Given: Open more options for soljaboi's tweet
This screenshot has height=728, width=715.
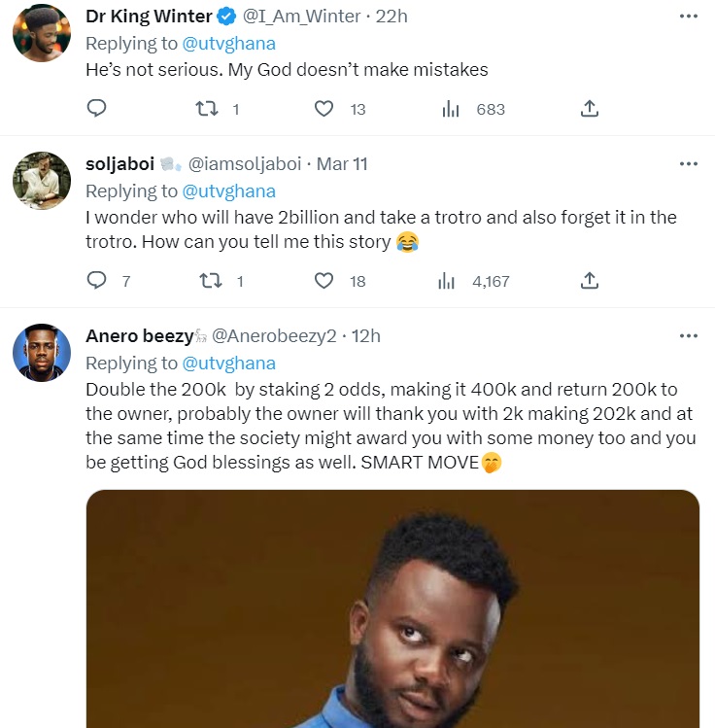Looking at the screenshot, I should coord(688,163).
